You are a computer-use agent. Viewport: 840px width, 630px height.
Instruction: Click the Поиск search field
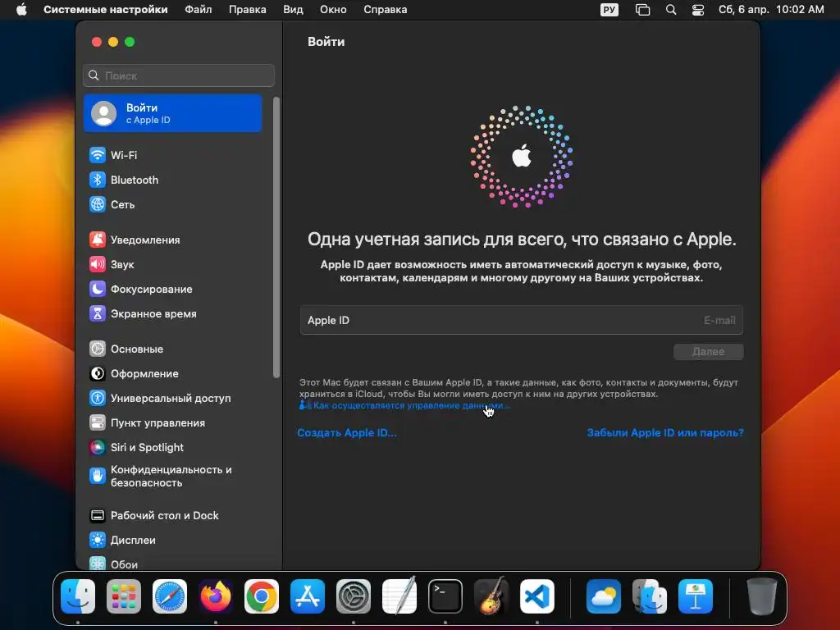179,75
